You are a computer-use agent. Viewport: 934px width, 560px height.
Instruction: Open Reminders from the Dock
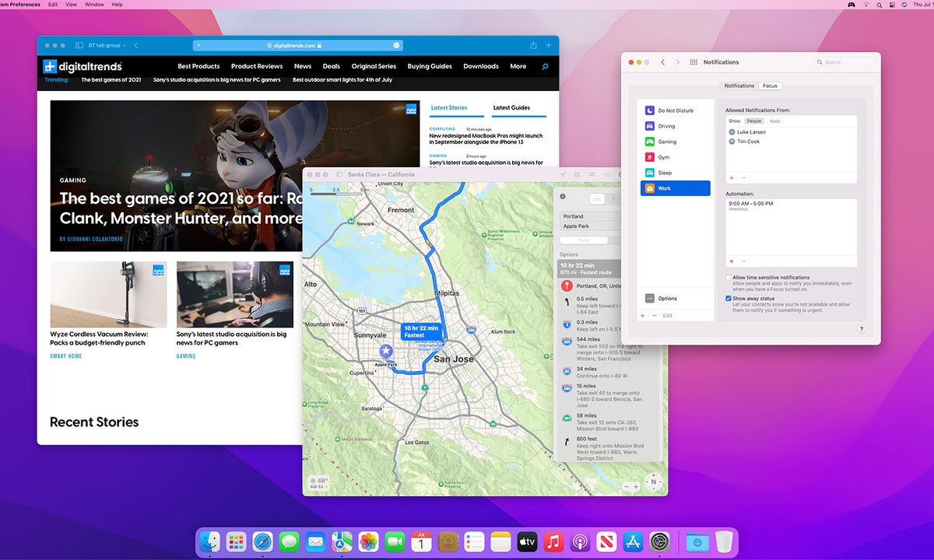[474, 541]
